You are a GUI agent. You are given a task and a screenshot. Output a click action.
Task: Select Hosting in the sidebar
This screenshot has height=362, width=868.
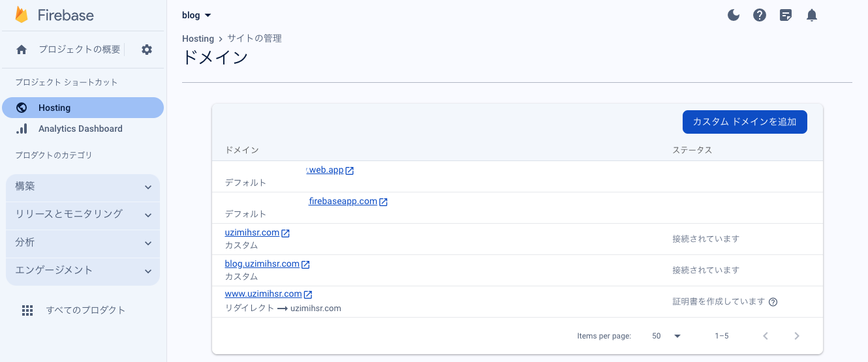83,108
